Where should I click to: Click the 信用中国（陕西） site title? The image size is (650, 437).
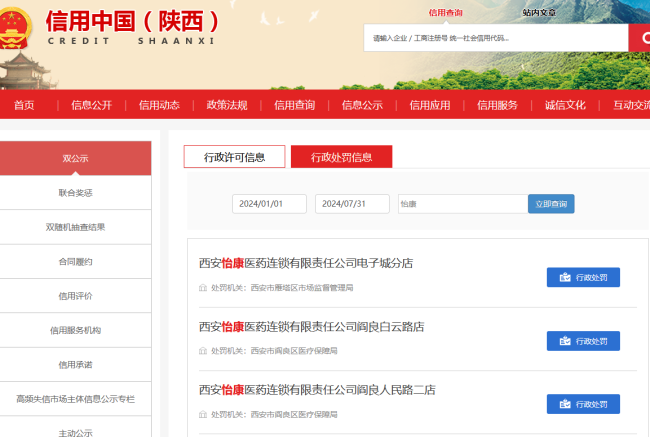(x=133, y=22)
